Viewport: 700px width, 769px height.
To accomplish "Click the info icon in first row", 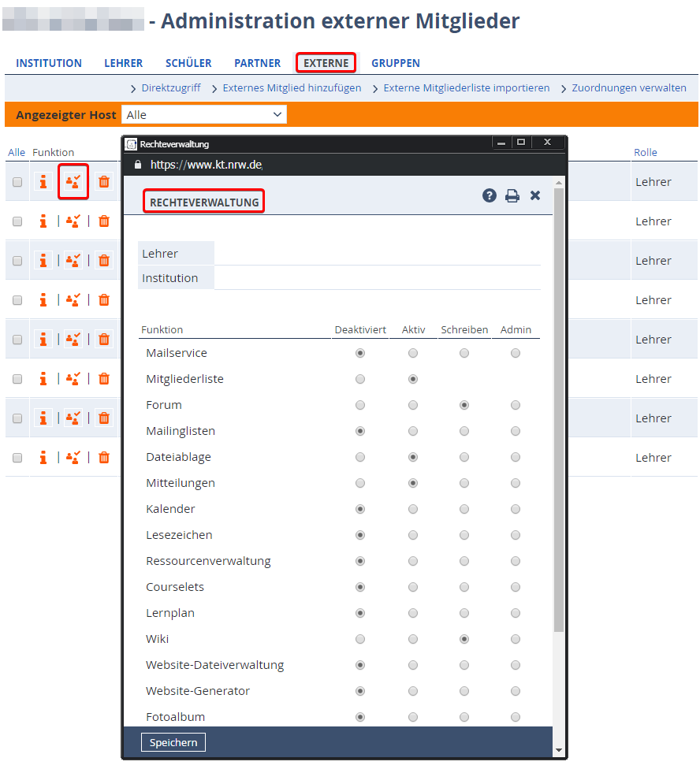I will tap(43, 182).
